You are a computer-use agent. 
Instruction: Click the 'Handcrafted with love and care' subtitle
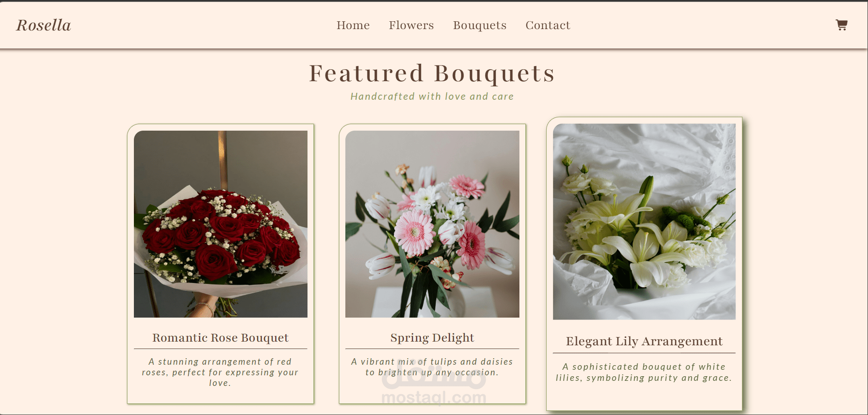pyautogui.click(x=432, y=96)
